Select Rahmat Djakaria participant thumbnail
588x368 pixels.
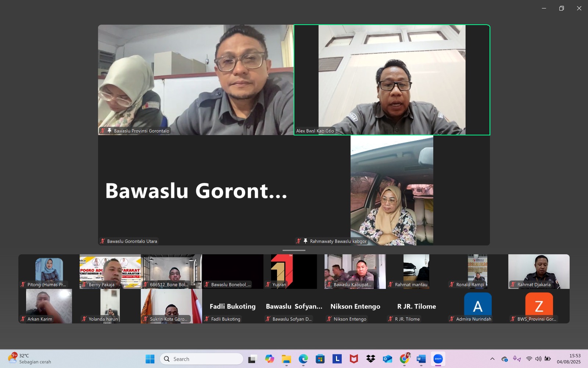(539, 272)
